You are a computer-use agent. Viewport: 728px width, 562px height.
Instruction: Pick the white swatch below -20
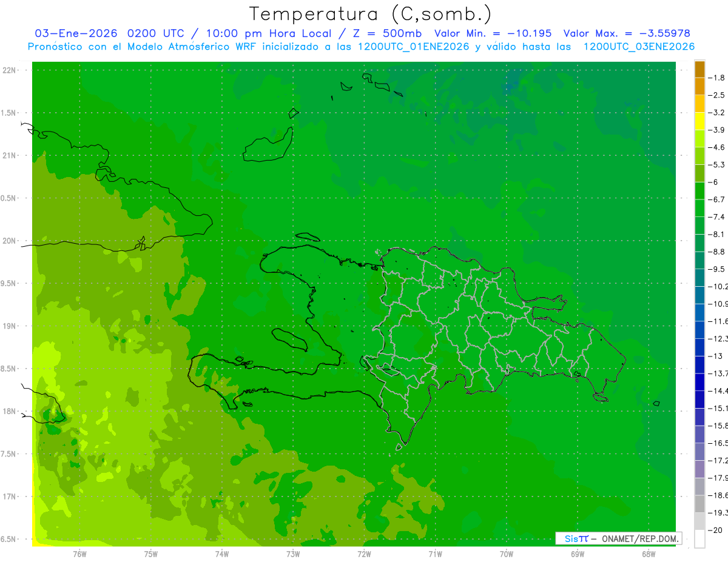pyautogui.click(x=699, y=538)
